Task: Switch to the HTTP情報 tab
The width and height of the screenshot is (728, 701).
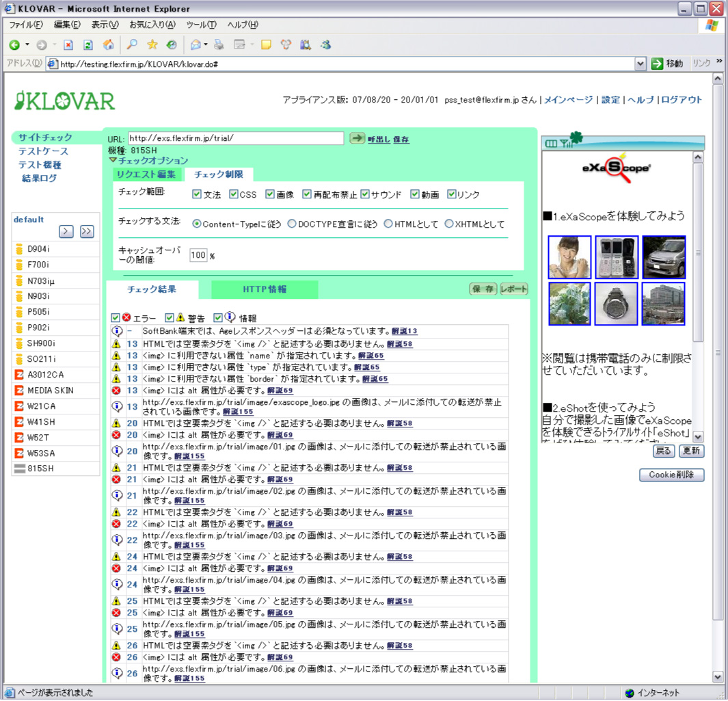Action: (265, 289)
